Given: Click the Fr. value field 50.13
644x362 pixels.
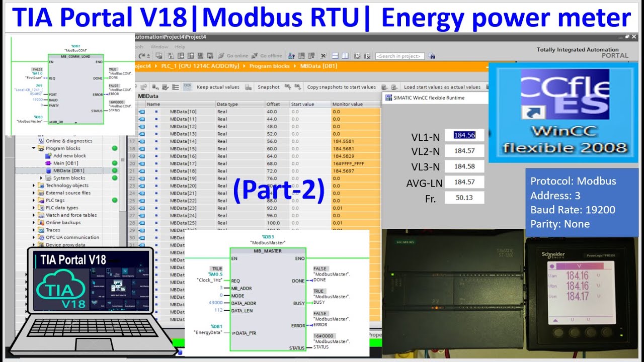Looking at the screenshot, I should pyautogui.click(x=464, y=198).
